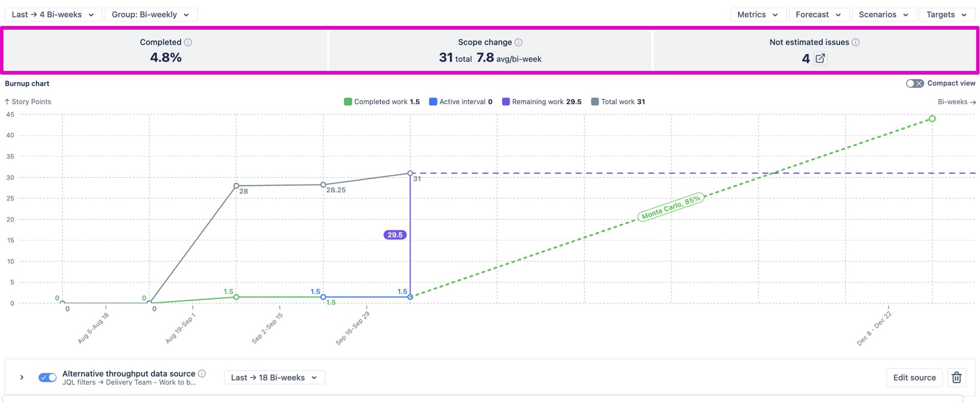The image size is (980, 402).
Task: Click the 7.8 avg/bi-week scope change value
Action: [509, 58]
